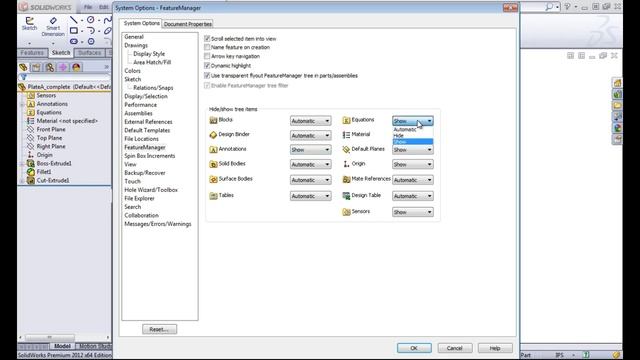This screenshot has width=640, height=360.
Task: Select Front Plane in feature tree
Action: click(51, 129)
